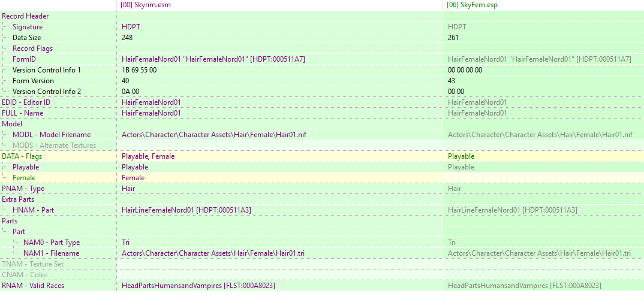This screenshot has width=644, height=306.
Task: Click Skyrim.esm Signature cell HDPT
Action: (x=130, y=27)
